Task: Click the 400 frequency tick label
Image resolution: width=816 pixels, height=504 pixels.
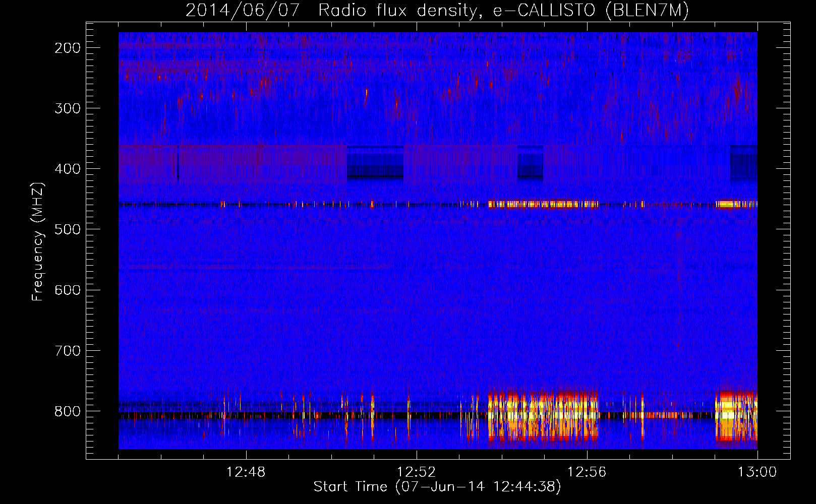Action: tap(68, 169)
